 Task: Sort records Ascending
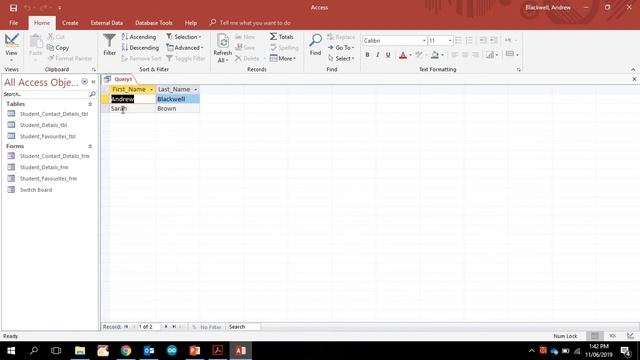(x=139, y=37)
